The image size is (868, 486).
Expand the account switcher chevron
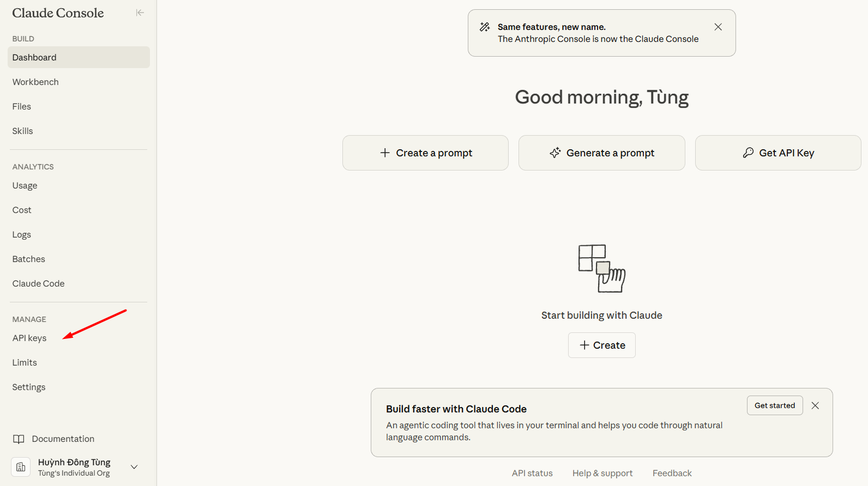pos(134,467)
